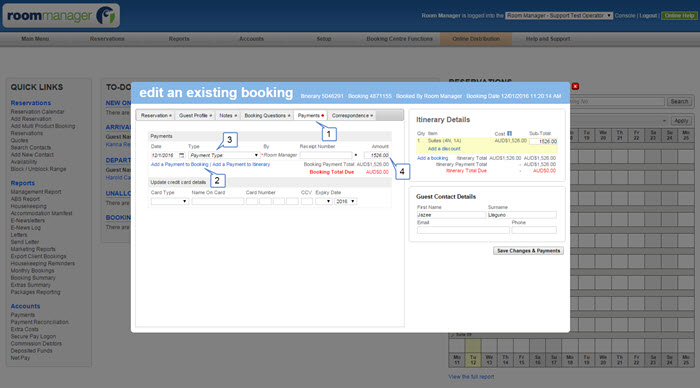Open Packages Reporting quick link
The width and height of the screenshot is (700, 388).
[x=35, y=292]
